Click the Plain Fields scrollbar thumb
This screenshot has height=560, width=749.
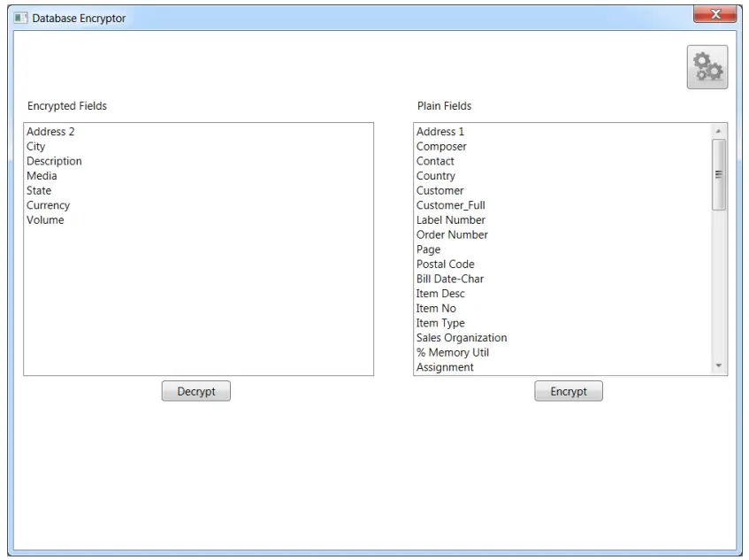click(x=718, y=174)
